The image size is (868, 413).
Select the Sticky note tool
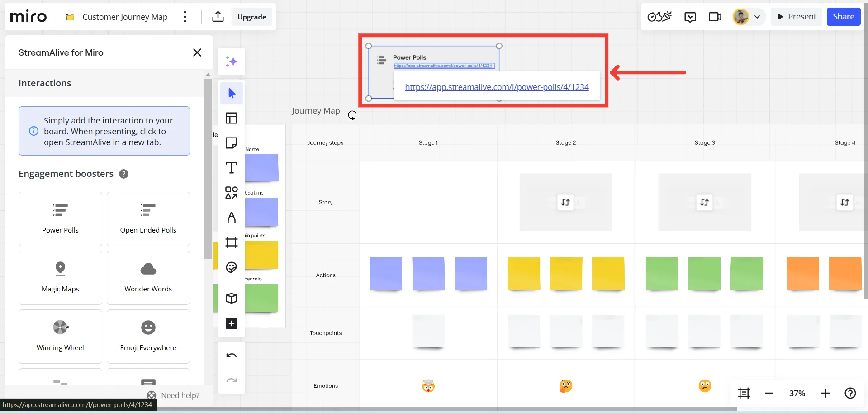click(x=232, y=143)
